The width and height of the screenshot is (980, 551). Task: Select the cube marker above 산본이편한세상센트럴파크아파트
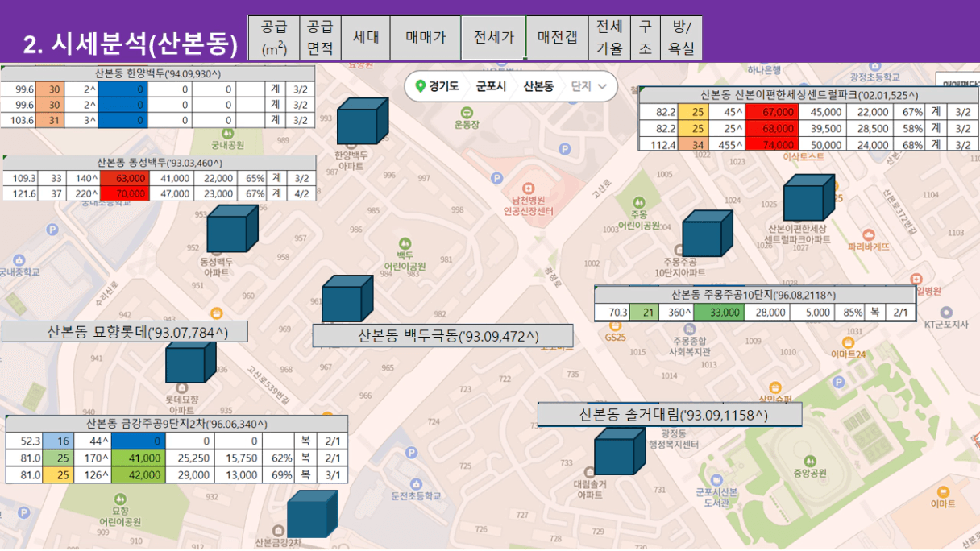[x=808, y=198]
